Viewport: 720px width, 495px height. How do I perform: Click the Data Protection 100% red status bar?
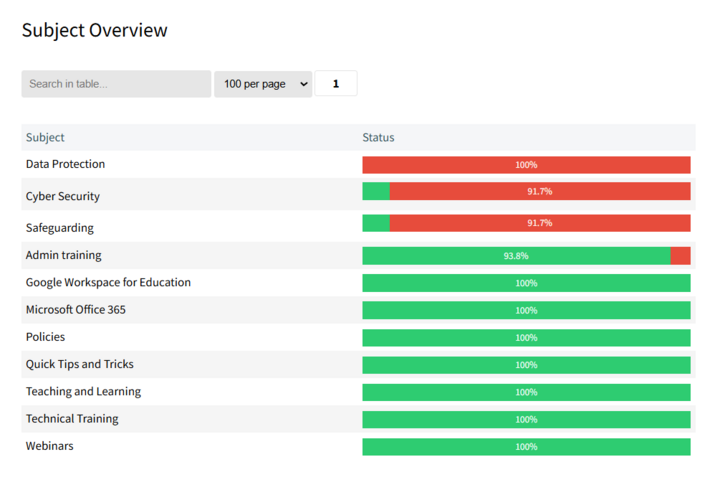click(x=526, y=165)
